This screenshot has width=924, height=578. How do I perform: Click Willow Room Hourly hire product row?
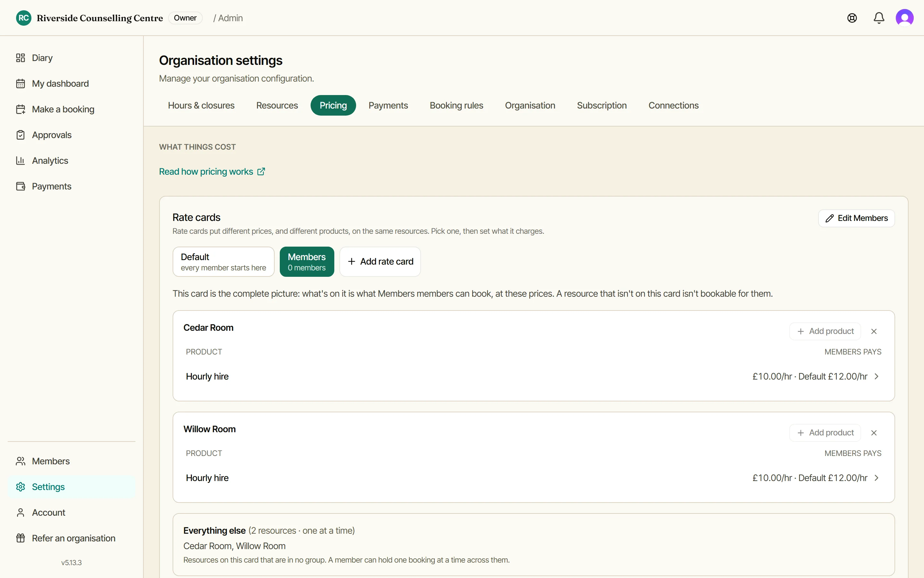coord(534,477)
